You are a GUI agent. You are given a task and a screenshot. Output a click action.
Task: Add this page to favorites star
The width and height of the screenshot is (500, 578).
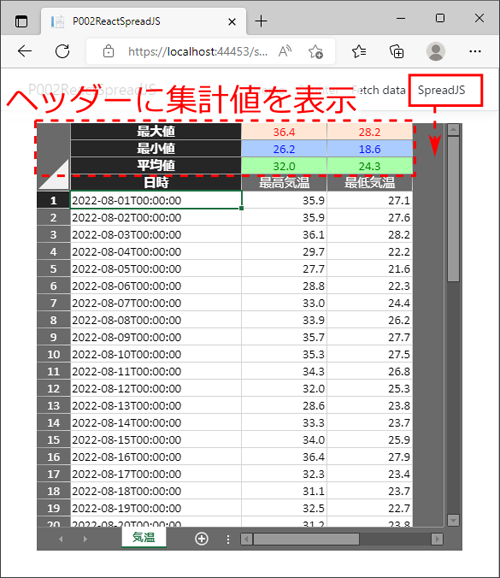[315, 52]
